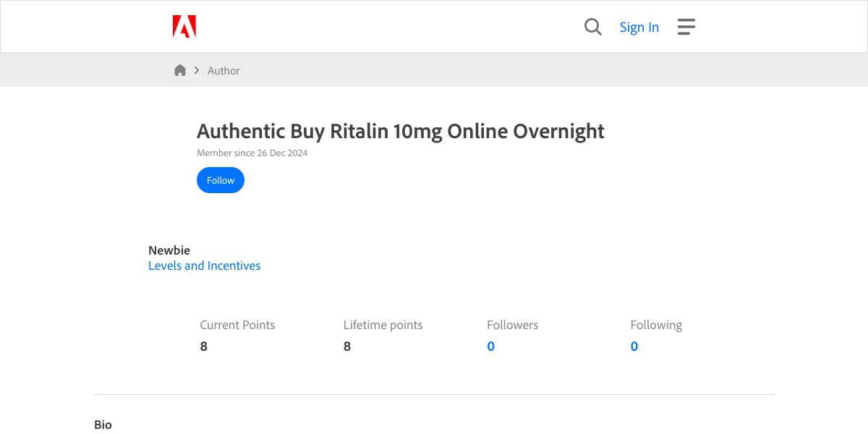Click the Ritalin profile title heading
This screenshot has width=868, height=434.
coord(400,131)
